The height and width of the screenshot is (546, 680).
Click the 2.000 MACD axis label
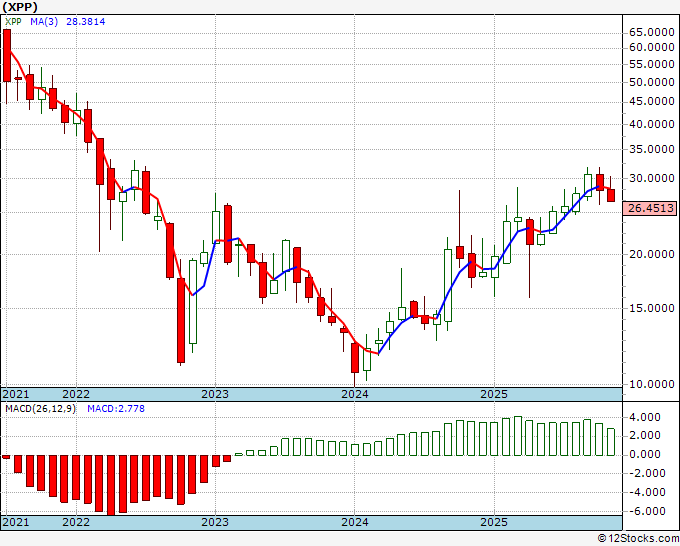(x=647, y=435)
